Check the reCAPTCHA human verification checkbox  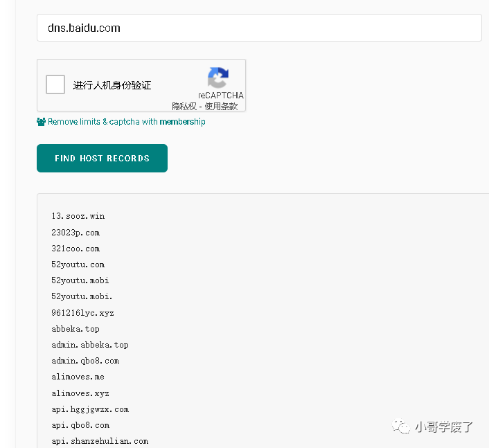[x=55, y=84]
